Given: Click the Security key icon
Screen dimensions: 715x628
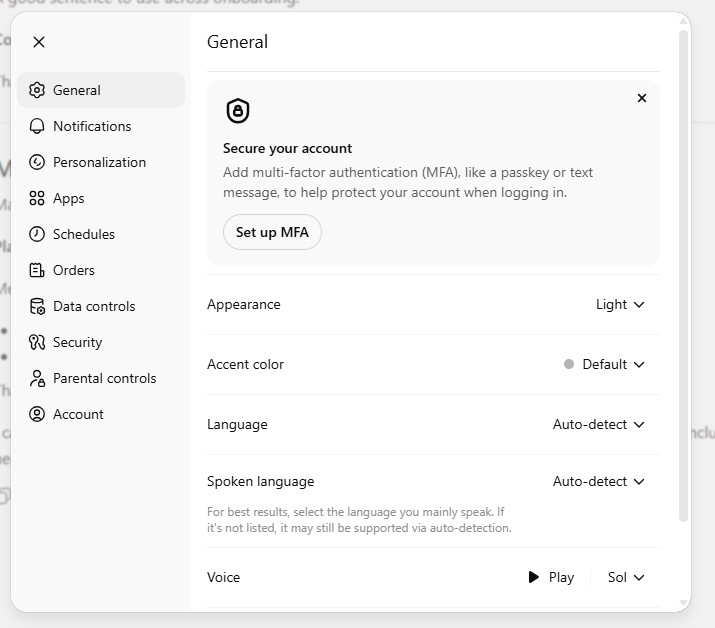Looking at the screenshot, I should (x=37, y=342).
